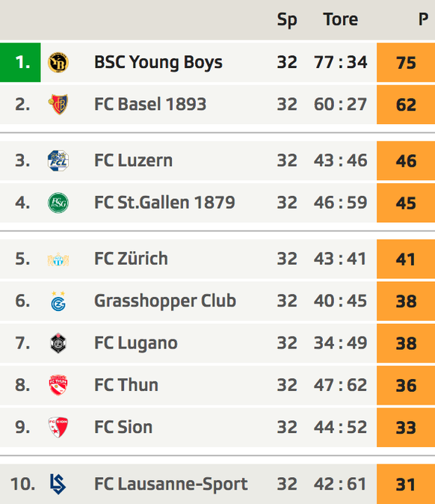This screenshot has height=504, width=435.
Task: Click the BSC Young Boys club crest
Action: (x=58, y=62)
